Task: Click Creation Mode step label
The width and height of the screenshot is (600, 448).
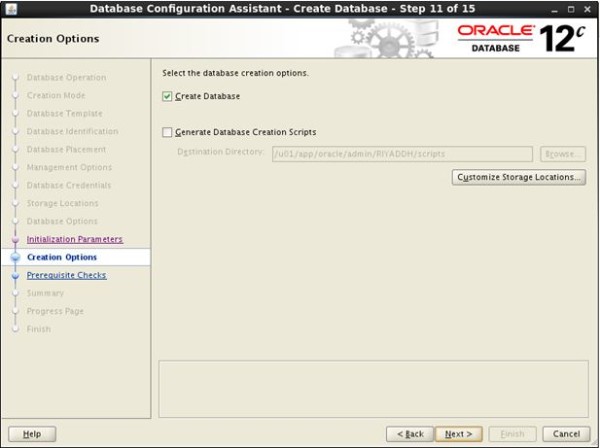Action: tap(56, 95)
